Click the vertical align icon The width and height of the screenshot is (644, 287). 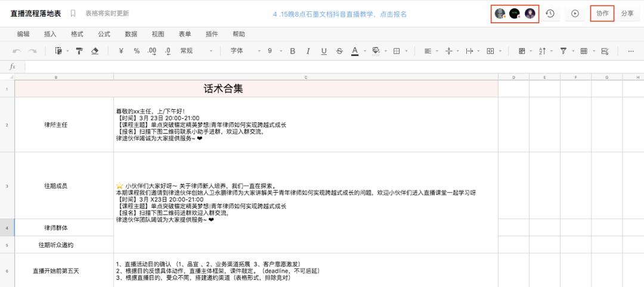448,51
